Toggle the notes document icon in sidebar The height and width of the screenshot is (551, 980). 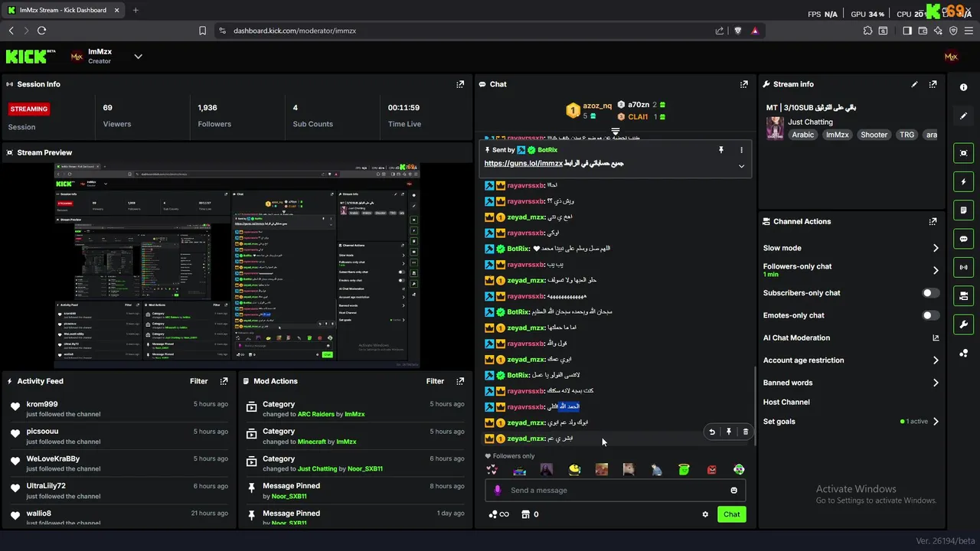tap(963, 210)
